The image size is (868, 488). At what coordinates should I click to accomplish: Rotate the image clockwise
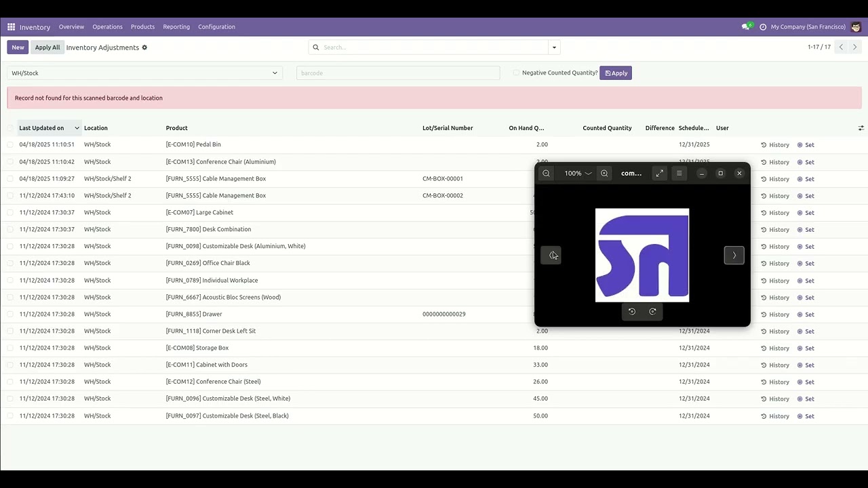point(652,312)
